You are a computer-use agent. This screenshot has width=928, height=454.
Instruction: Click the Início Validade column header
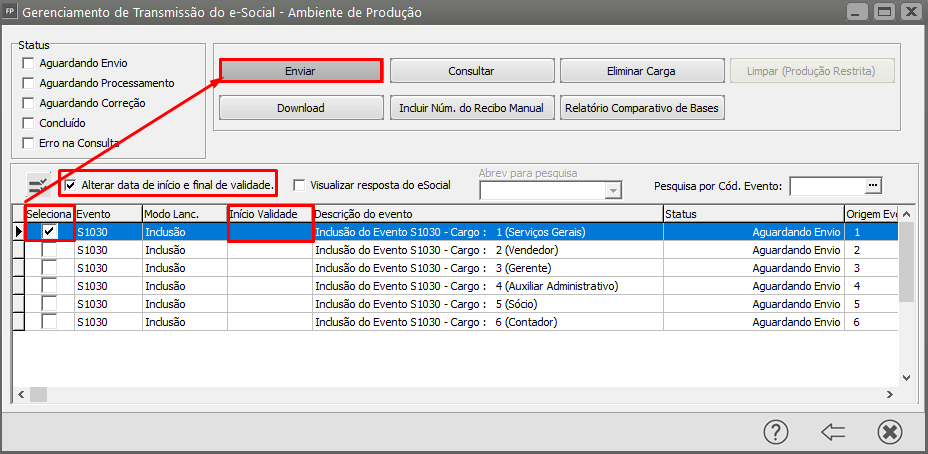pos(270,214)
